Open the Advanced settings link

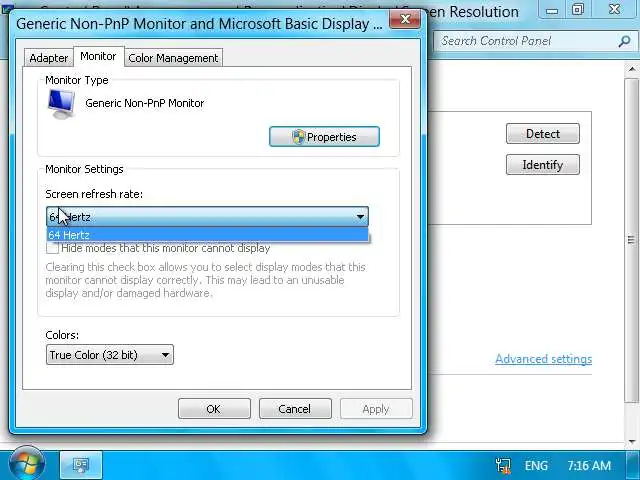click(543, 359)
